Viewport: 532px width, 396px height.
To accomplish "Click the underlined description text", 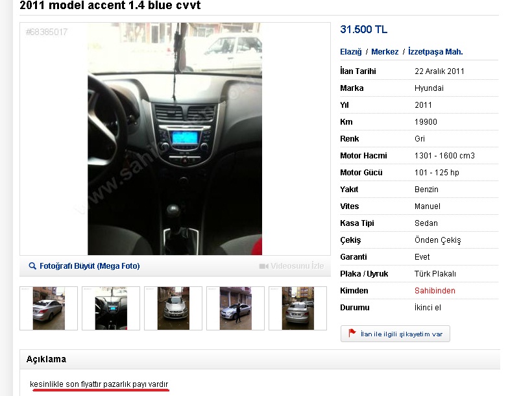I will (99, 384).
